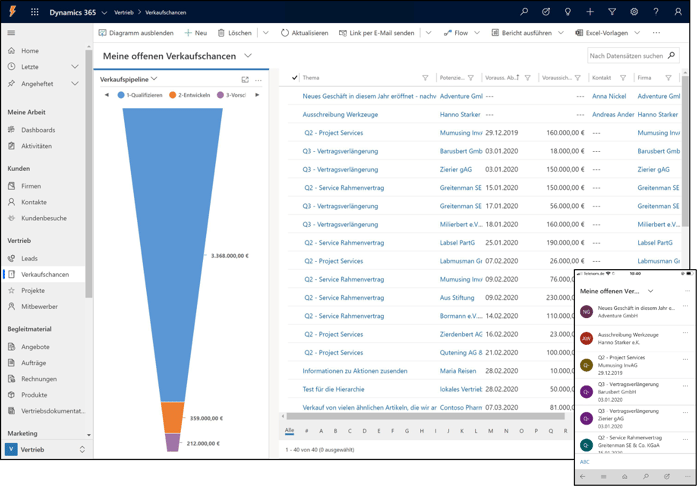Open Bericht ausführen dropdown chevron
The width and height of the screenshot is (700, 489).
[561, 33]
